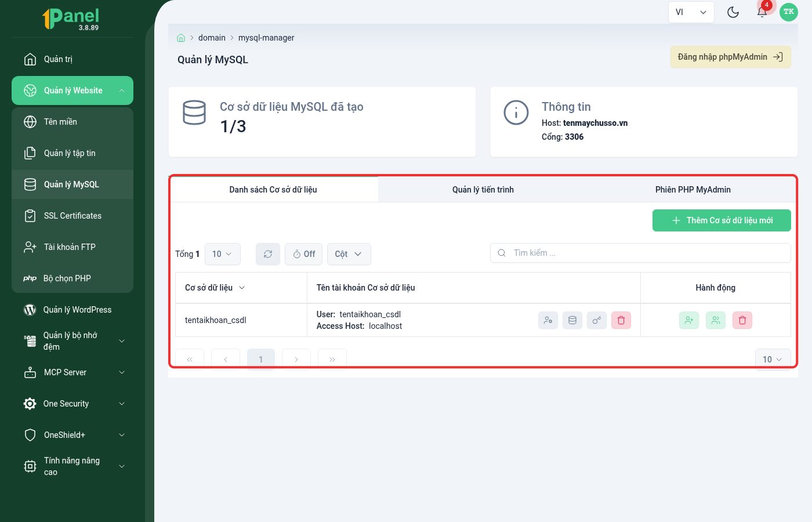The image size is (812, 522).
Task: Open the Cột column selector dropdown
Action: (349, 254)
